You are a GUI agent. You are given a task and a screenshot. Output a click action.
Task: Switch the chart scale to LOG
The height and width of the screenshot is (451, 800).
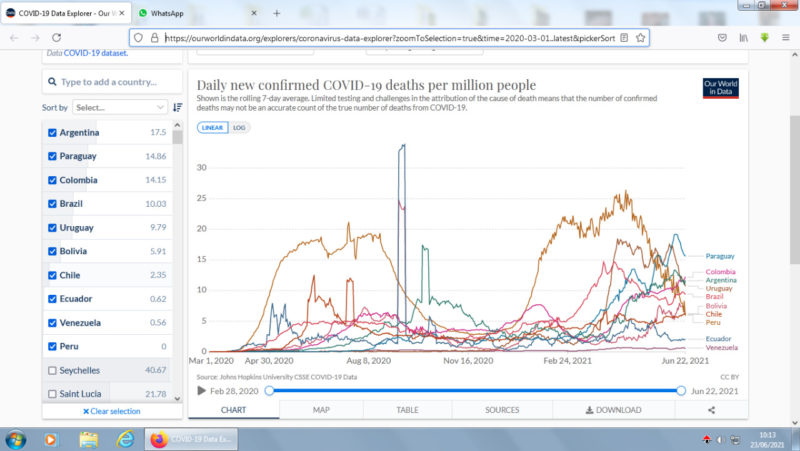tap(240, 128)
